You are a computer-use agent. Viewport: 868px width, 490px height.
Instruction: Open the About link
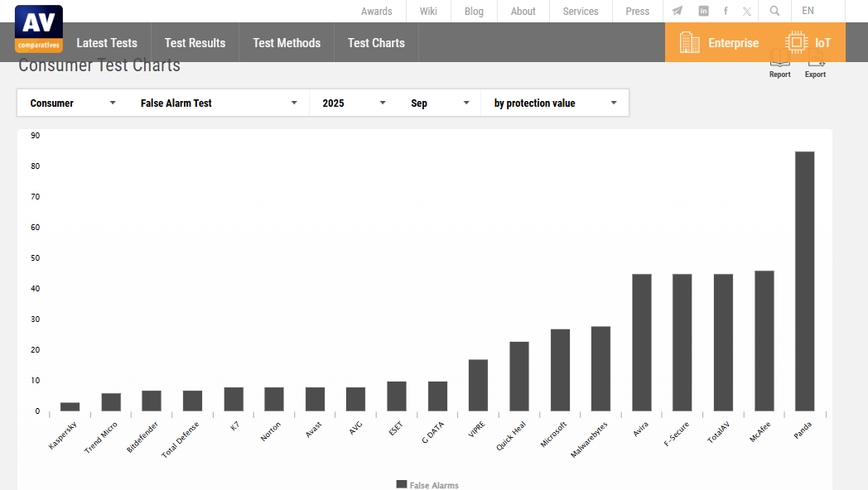coord(523,11)
